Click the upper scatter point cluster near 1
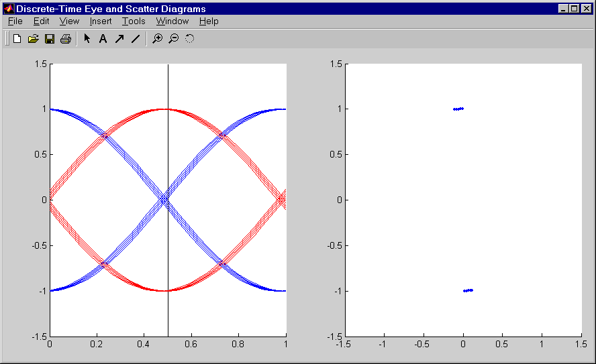This screenshot has width=596, height=364. coord(458,109)
